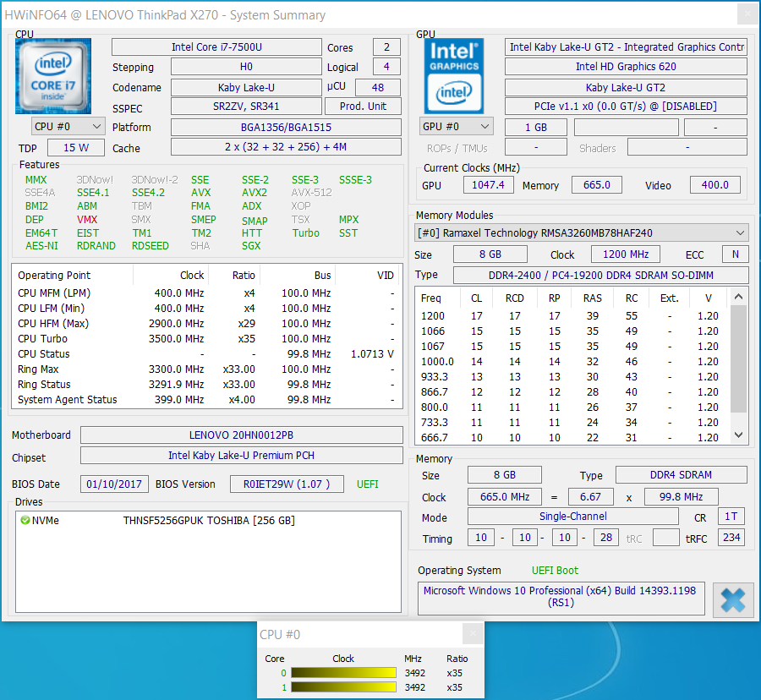Image resolution: width=761 pixels, height=700 pixels.
Task: Click the RAS column header in timings table
Action: [x=593, y=298]
